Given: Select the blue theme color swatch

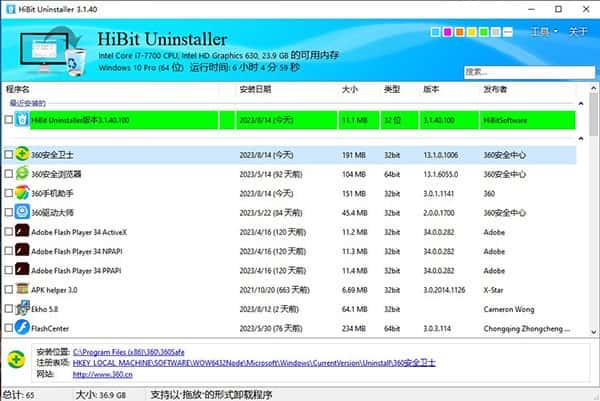Looking at the screenshot, I should point(435,32).
